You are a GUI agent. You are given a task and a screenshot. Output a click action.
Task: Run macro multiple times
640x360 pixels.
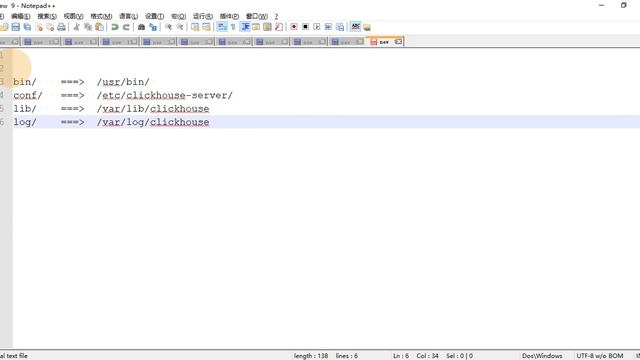(328, 27)
